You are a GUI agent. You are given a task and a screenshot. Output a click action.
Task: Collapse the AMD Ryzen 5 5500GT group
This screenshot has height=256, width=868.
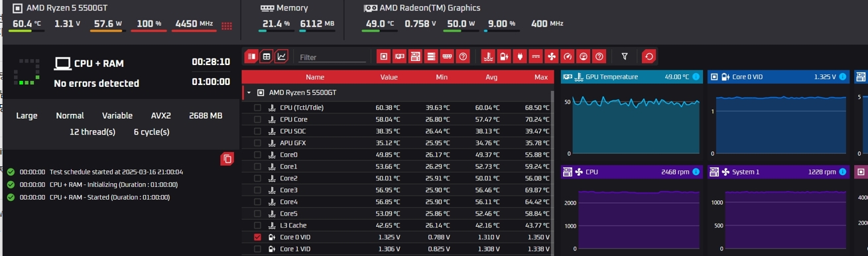[249, 93]
